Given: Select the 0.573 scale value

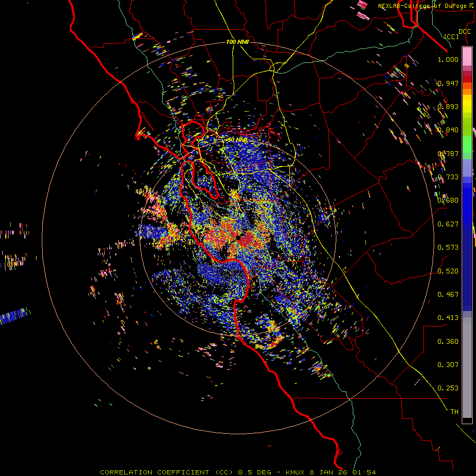Looking at the screenshot, I should tap(448, 248).
